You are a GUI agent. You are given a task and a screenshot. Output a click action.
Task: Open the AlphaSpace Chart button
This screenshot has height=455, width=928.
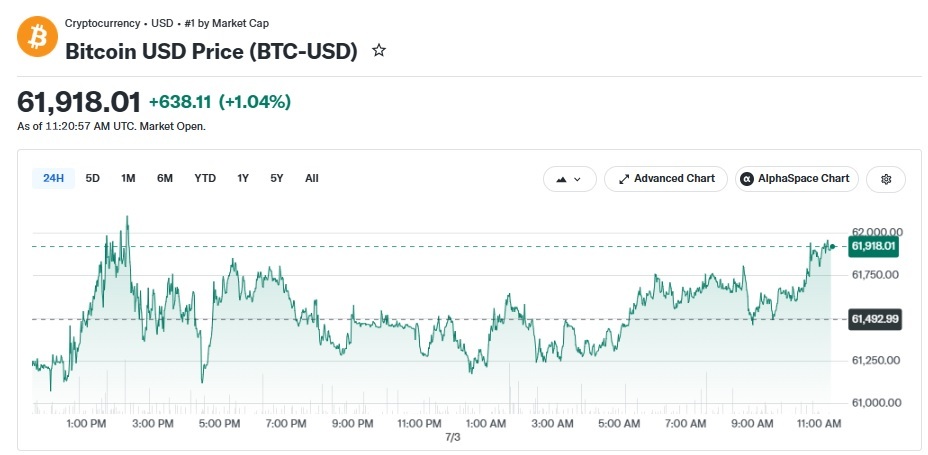coord(797,179)
